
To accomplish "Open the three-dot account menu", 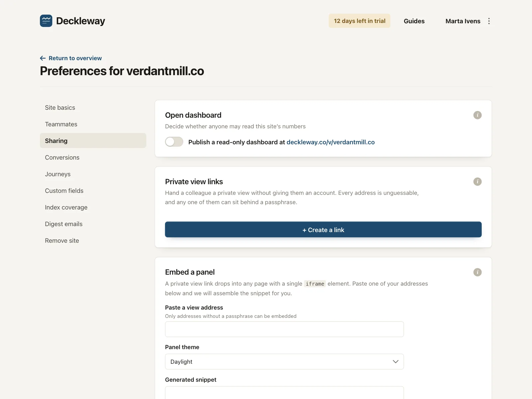I will pos(489,21).
